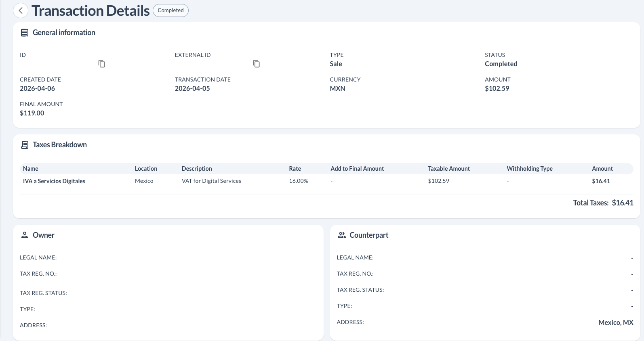Click the Completed status badge
The width and height of the screenshot is (644, 341).
(x=170, y=10)
